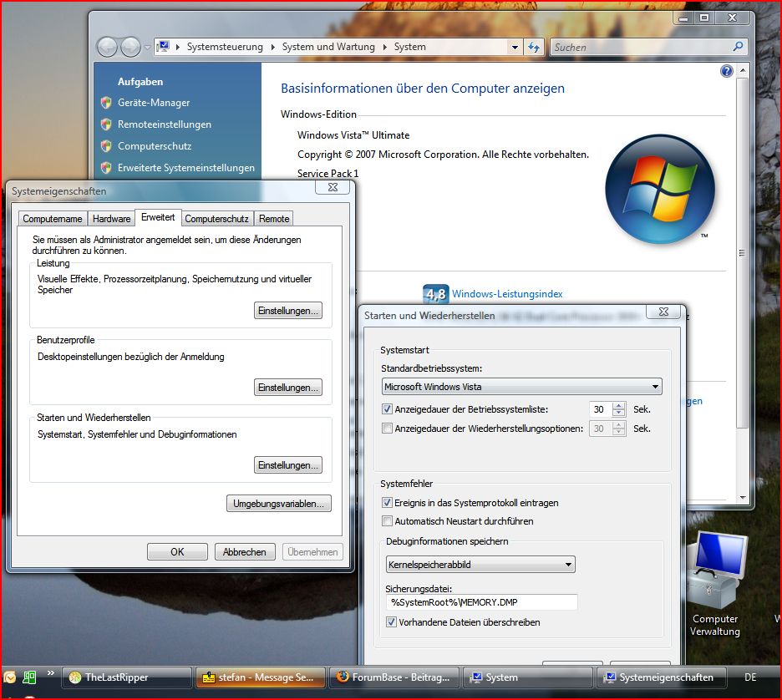Open Benutzerprofile Einstellungen button
The height and width of the screenshot is (700, 782).
(288, 388)
